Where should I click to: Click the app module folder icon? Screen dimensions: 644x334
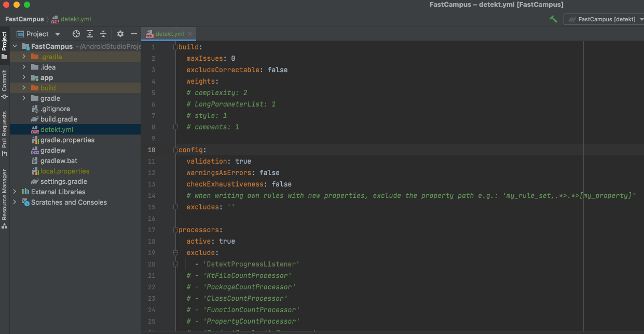[x=35, y=77]
